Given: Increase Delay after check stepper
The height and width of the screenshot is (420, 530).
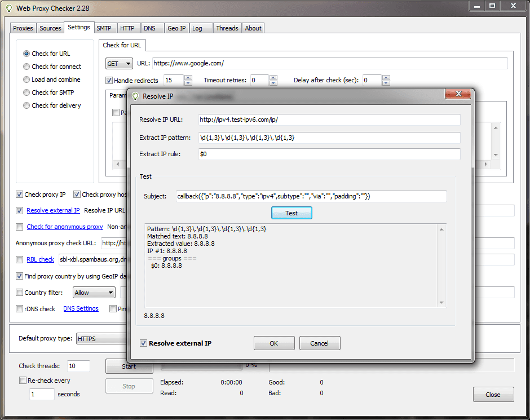Looking at the screenshot, I should tap(386, 78).
